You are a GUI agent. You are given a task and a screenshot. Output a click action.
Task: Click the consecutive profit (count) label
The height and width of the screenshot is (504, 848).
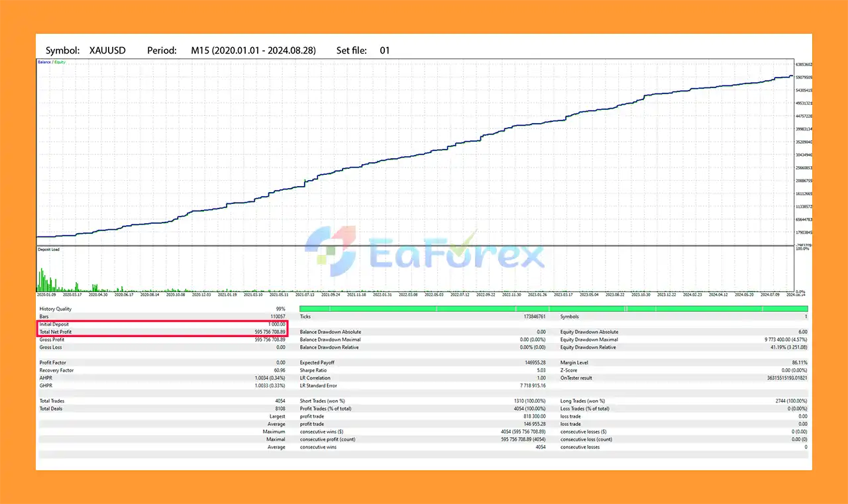point(327,439)
